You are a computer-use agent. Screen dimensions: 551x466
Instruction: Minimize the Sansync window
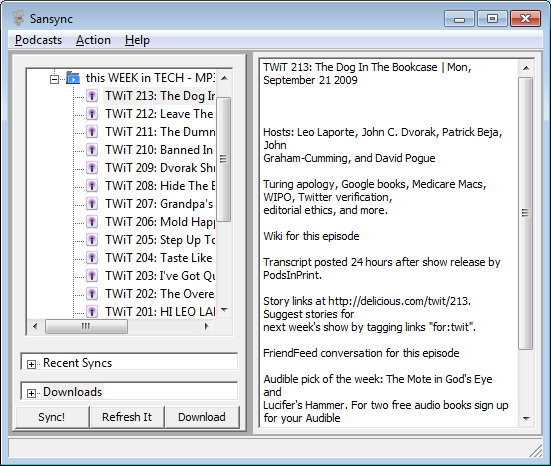pyautogui.click(x=459, y=18)
